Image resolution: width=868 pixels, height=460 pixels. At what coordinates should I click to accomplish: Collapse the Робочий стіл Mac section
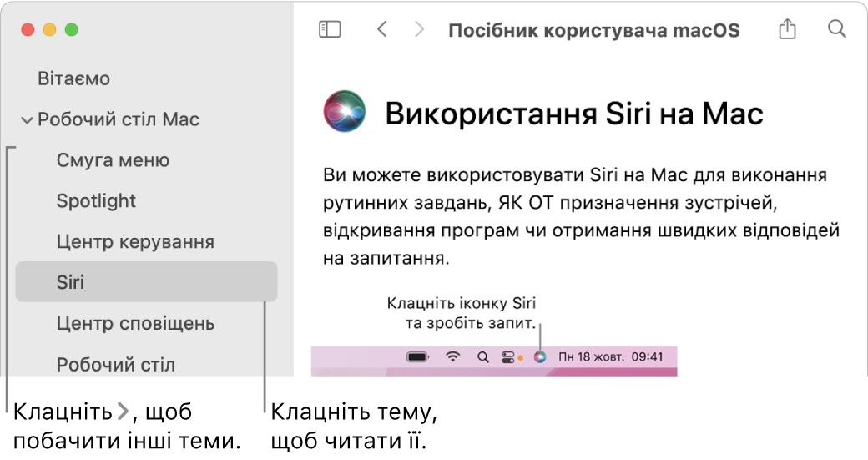pyautogui.click(x=27, y=119)
